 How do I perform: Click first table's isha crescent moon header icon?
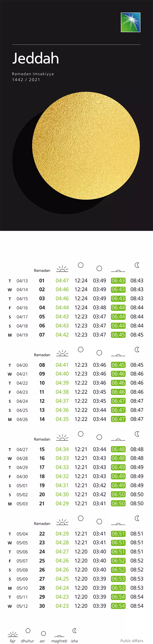137,265
